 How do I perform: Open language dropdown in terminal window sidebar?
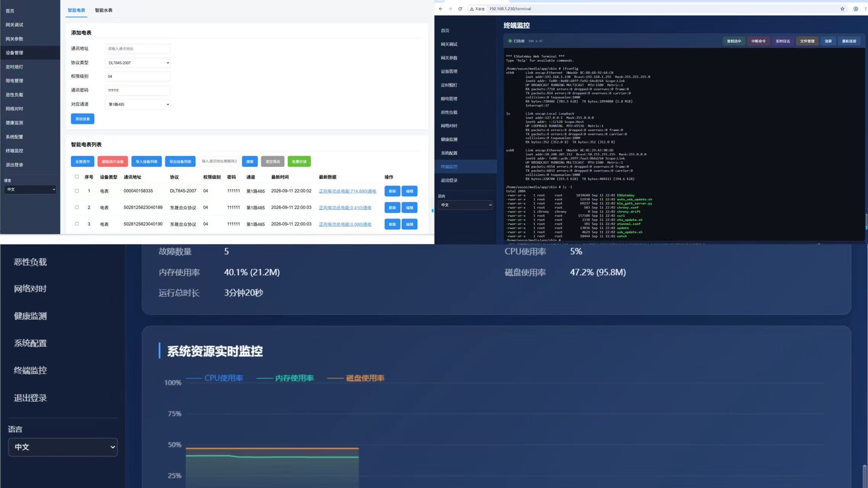click(x=465, y=205)
